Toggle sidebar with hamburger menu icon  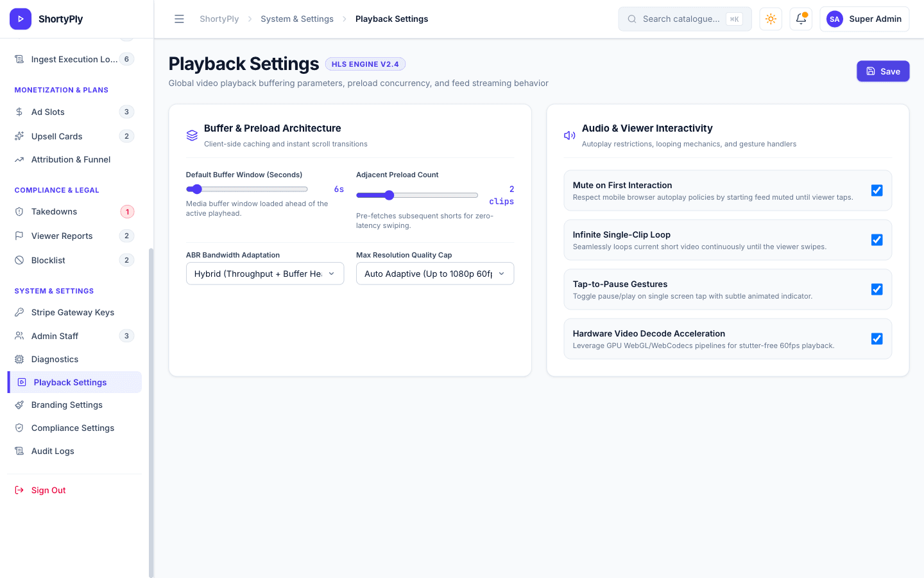(x=179, y=19)
